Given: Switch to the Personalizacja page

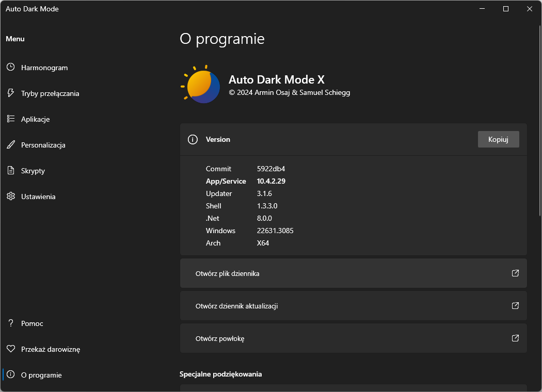Looking at the screenshot, I should [43, 145].
